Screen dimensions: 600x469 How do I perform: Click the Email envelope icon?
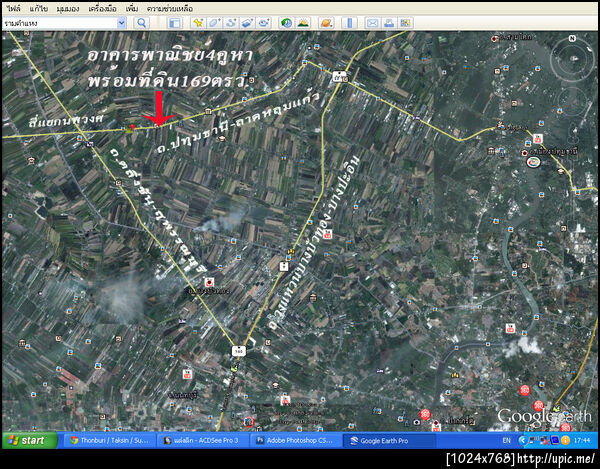[x=372, y=23]
